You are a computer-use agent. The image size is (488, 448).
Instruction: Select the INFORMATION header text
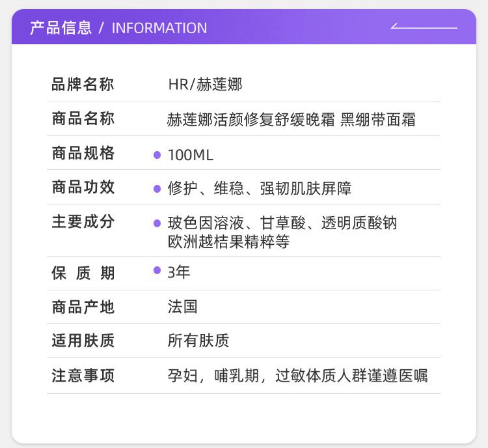pyautogui.click(x=159, y=28)
